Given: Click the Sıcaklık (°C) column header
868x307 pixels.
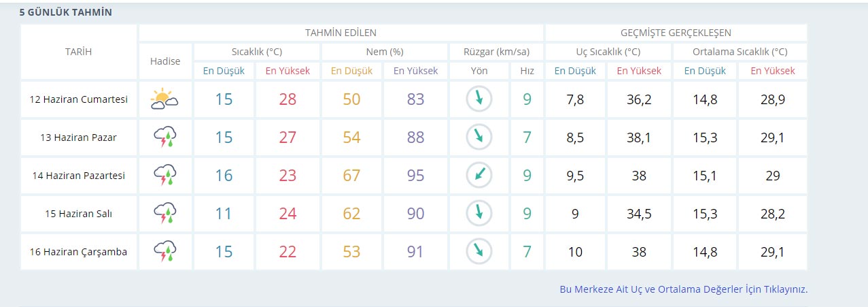Looking at the screenshot, I should (256, 52).
